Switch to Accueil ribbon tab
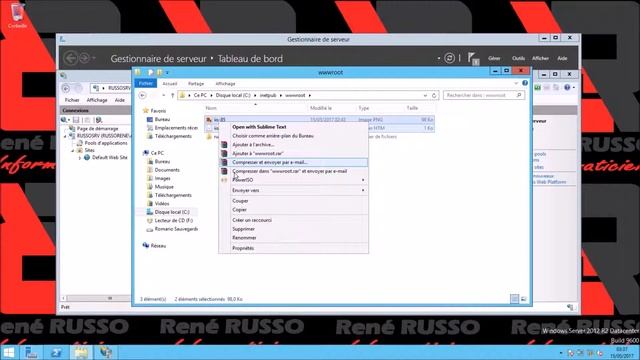The image size is (640, 360). [170, 84]
